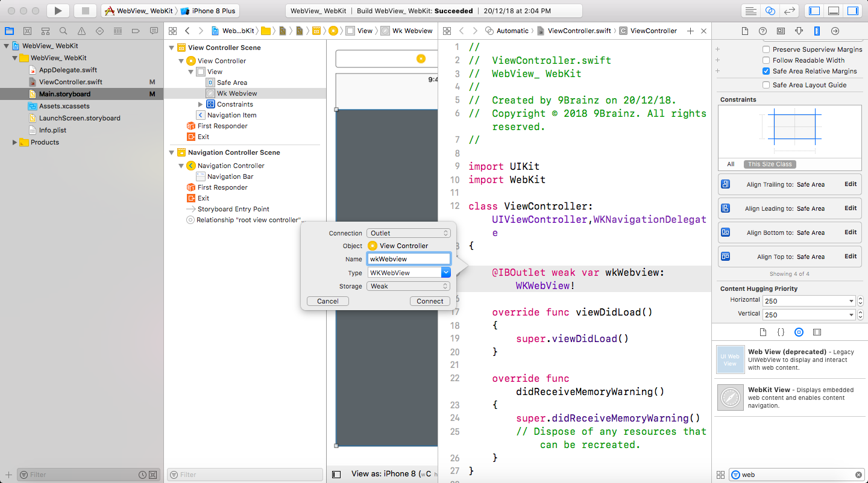Image resolution: width=868 pixels, height=483 pixels.
Task: Toggle the left Navigator panel
Action: [814, 11]
